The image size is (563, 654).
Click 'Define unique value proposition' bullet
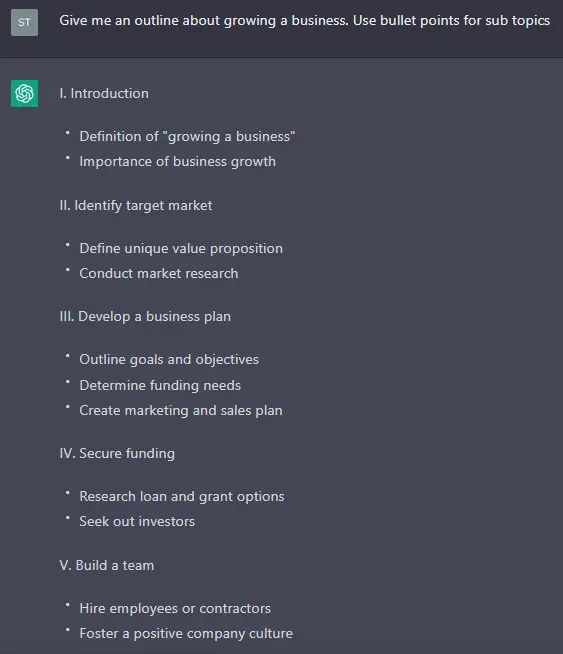point(181,248)
